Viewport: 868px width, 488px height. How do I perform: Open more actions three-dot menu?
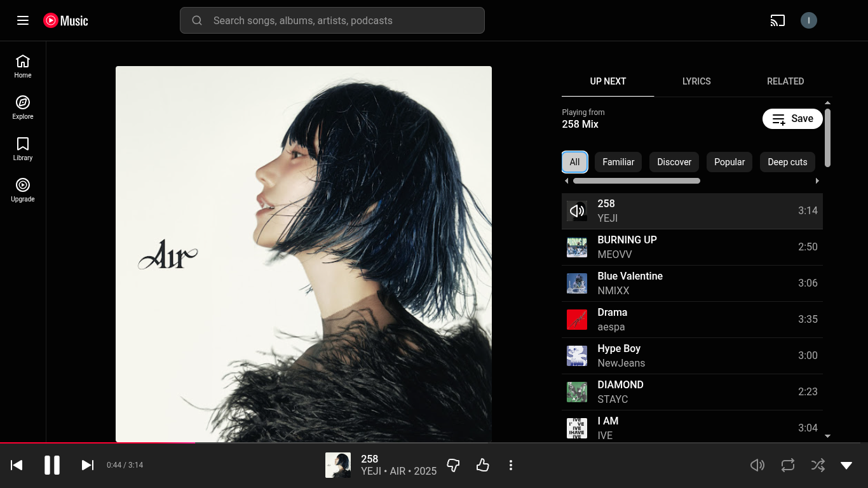[x=511, y=465]
